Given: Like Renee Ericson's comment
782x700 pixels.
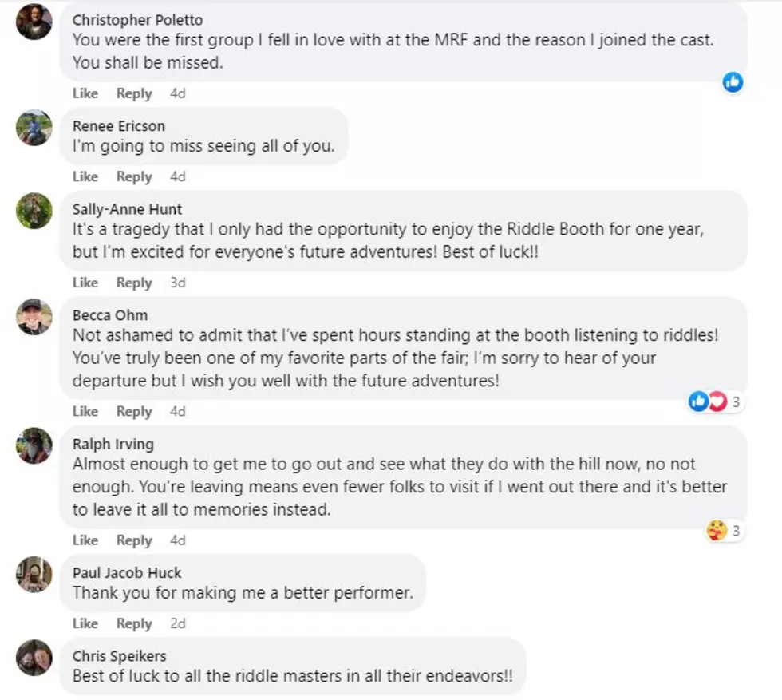Looking at the screenshot, I should point(85,176).
